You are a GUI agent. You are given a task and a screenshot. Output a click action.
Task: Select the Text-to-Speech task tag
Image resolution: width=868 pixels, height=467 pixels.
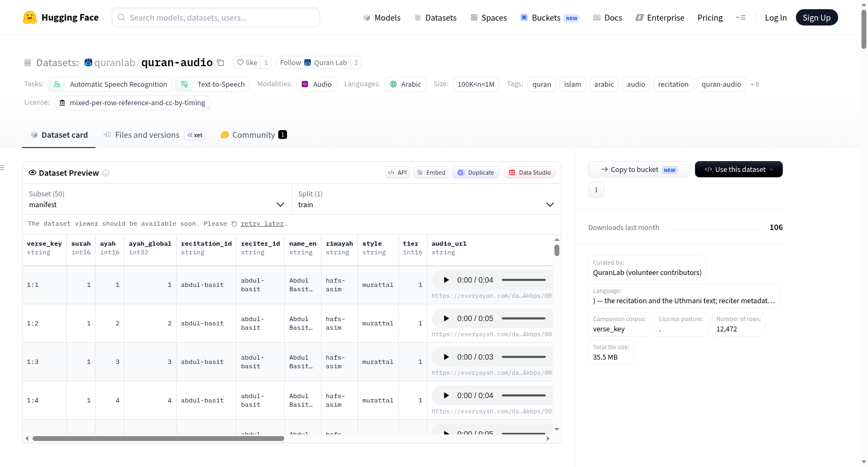click(x=213, y=84)
